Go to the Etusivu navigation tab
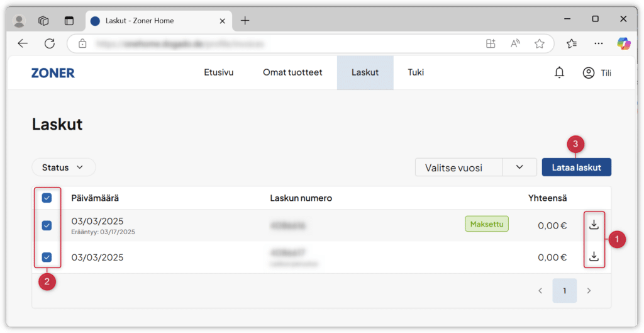644x333 pixels. coord(218,72)
